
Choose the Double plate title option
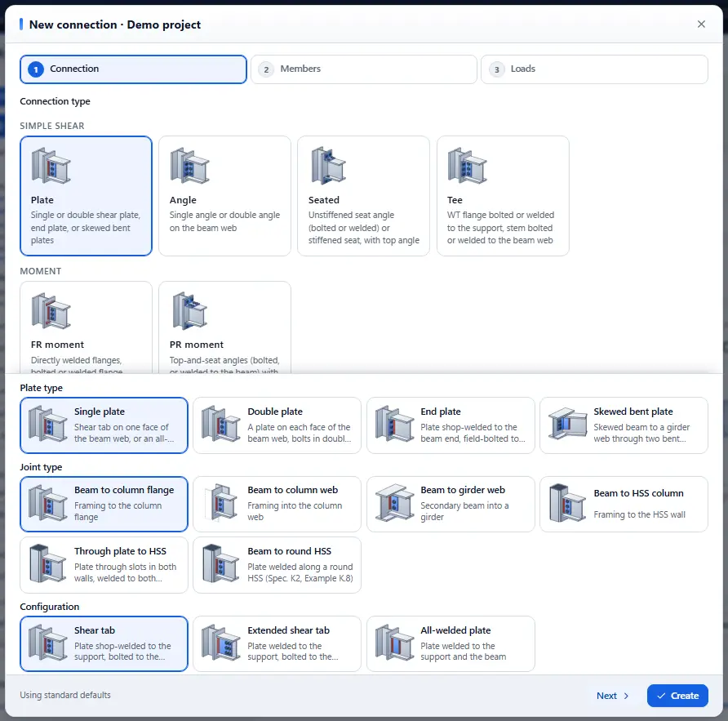click(x=275, y=412)
